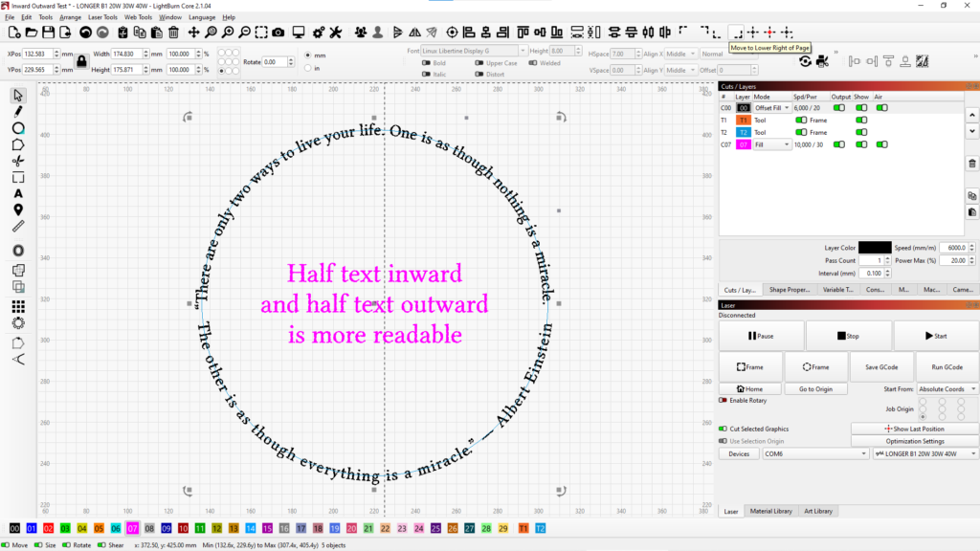Switch to Art Library tab
This screenshot has width=980, height=551.
tap(818, 511)
